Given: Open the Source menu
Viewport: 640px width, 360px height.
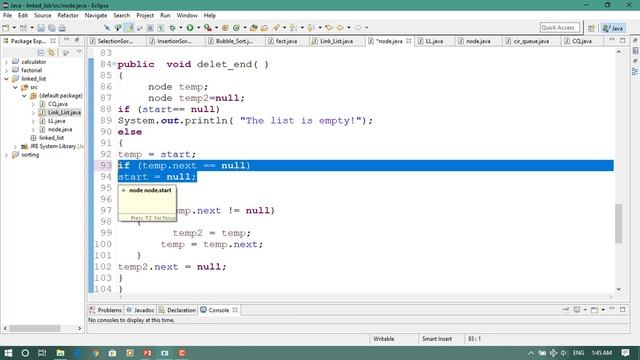Looking at the screenshot, I should (42, 15).
